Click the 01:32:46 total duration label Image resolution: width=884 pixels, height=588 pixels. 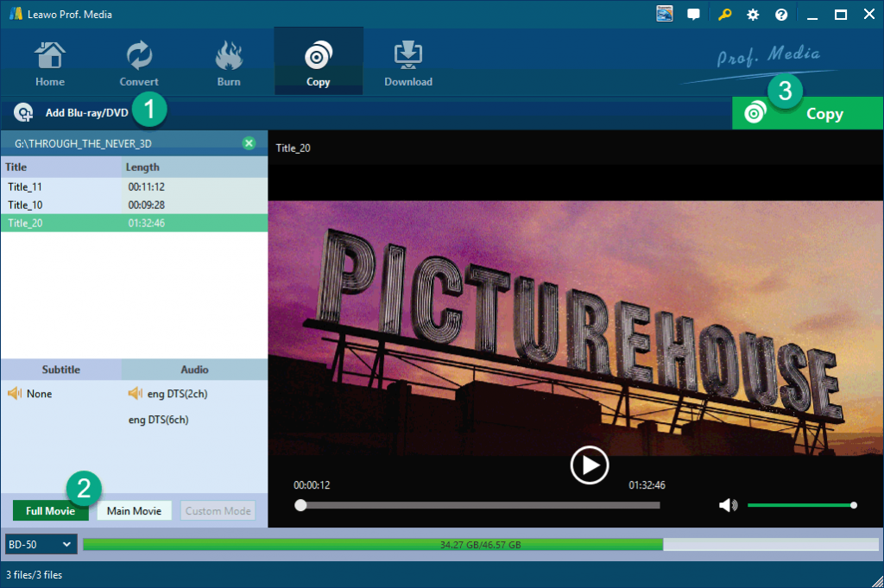(x=647, y=485)
